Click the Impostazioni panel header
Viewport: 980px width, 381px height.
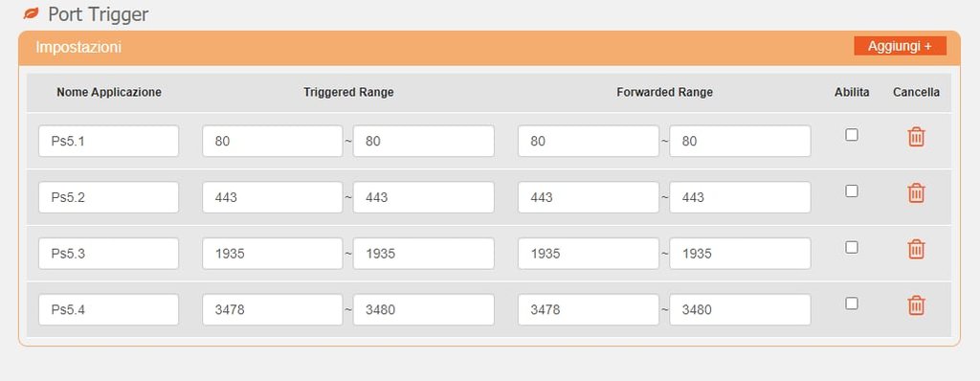489,48
